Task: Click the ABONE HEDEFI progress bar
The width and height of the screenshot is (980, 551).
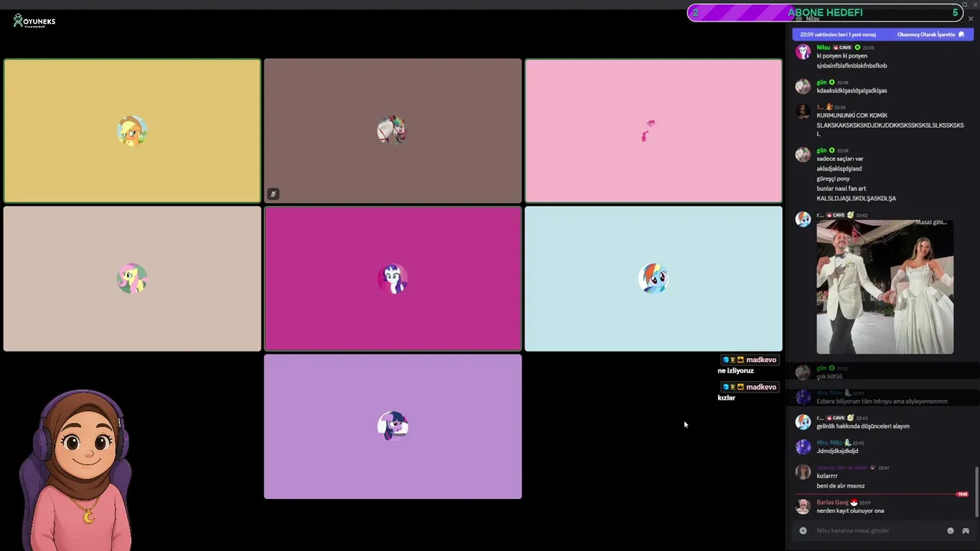Action: coord(825,13)
